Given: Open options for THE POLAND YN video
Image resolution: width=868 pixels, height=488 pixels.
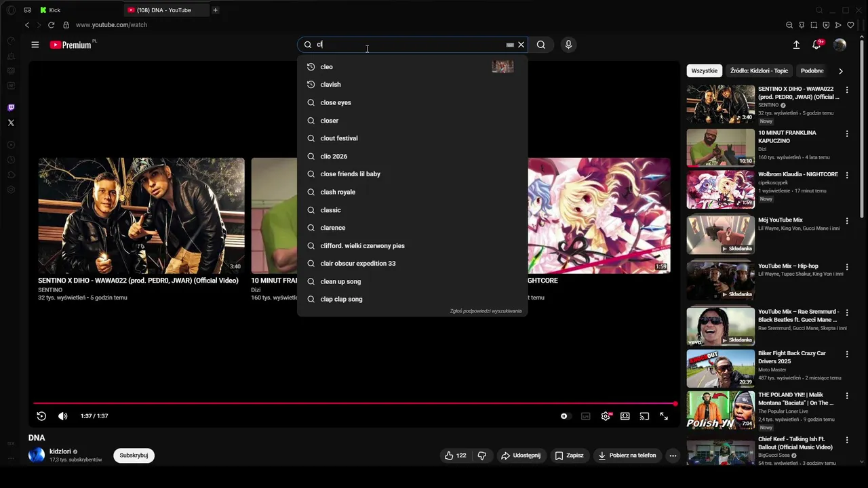Looking at the screenshot, I should point(846,395).
